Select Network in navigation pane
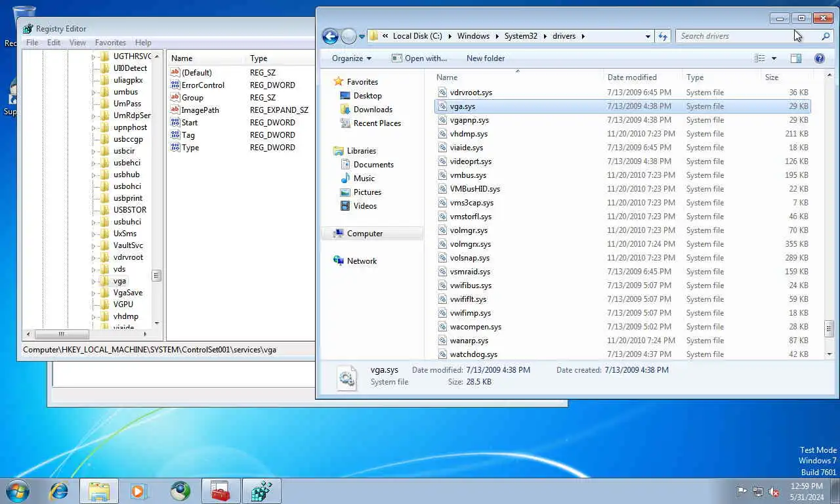The height and width of the screenshot is (504, 840). (362, 261)
